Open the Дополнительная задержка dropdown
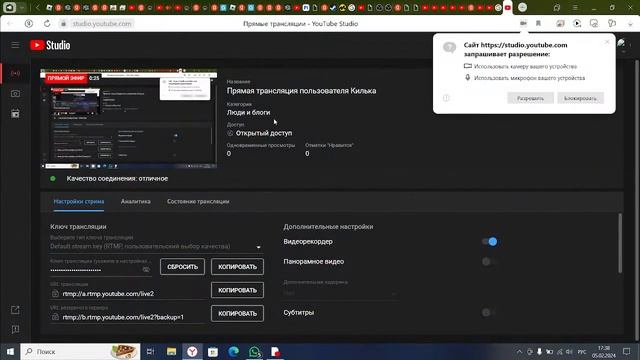 click(x=340, y=293)
